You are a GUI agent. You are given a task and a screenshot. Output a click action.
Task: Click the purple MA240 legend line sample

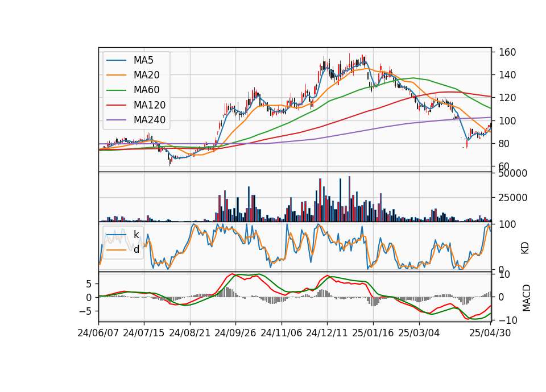pos(116,120)
